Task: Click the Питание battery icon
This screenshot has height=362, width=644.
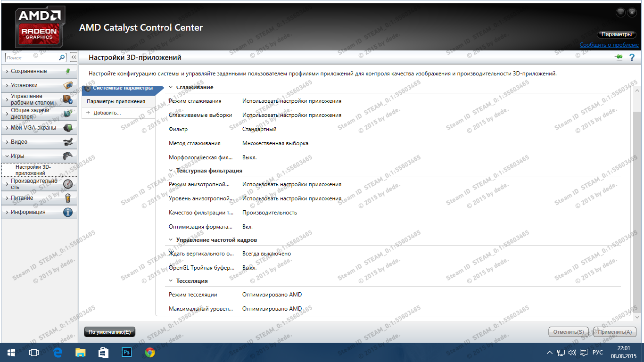Action: click(x=68, y=198)
